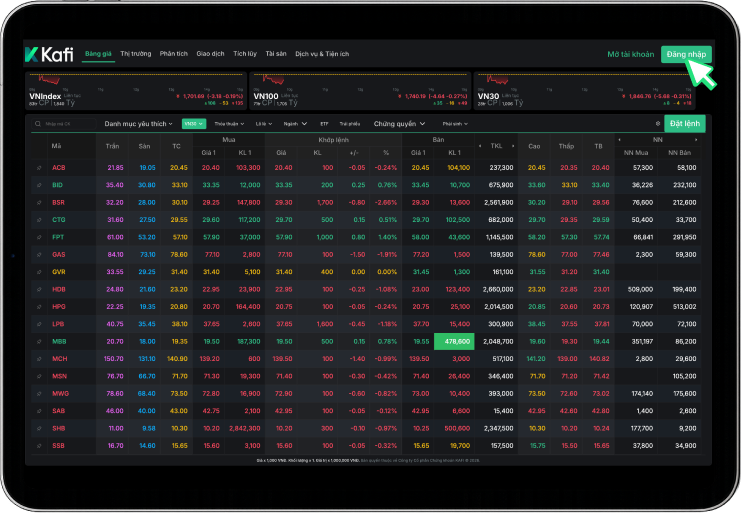Select ETF filter tab
Screen dimensions: 741x514
click(324, 124)
